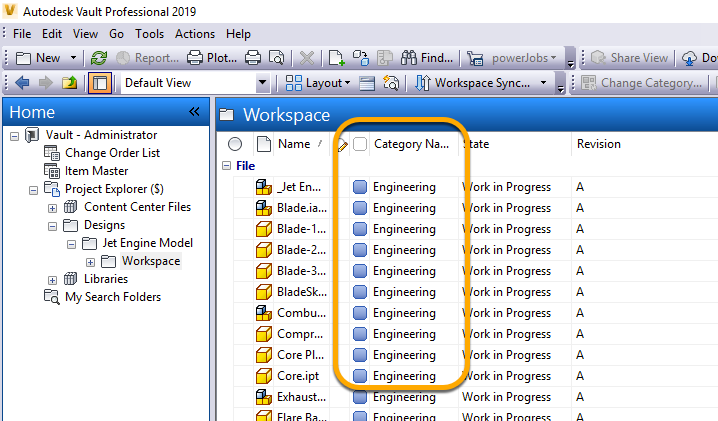Open Print Preview icon

pos(277,58)
